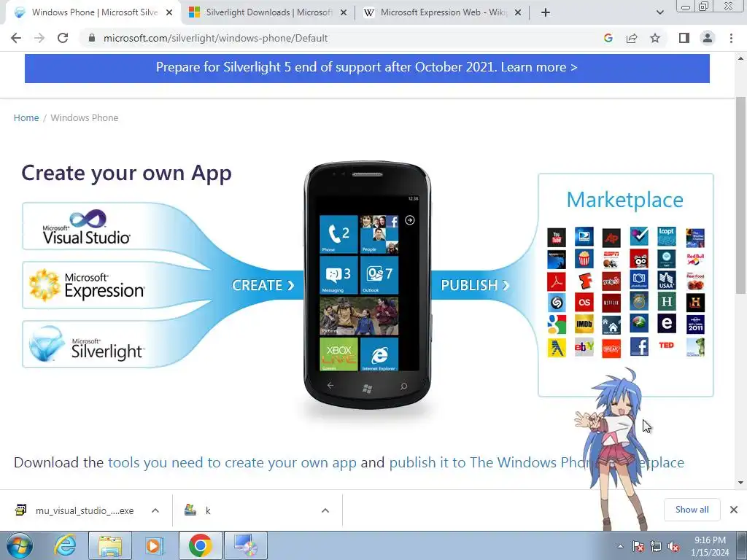
Task: Click the muted volume tray icon
Action: (673, 546)
